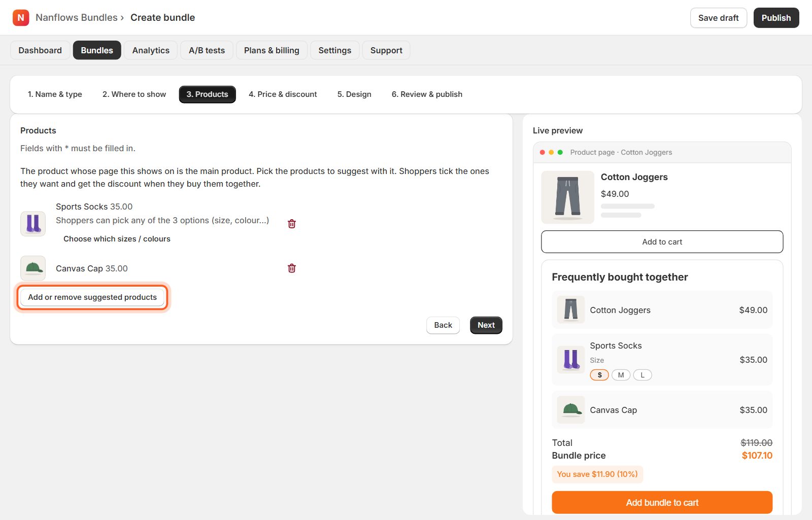Select size S for Sports Socks
Screen dimensions: 812x520
pyautogui.click(x=599, y=375)
